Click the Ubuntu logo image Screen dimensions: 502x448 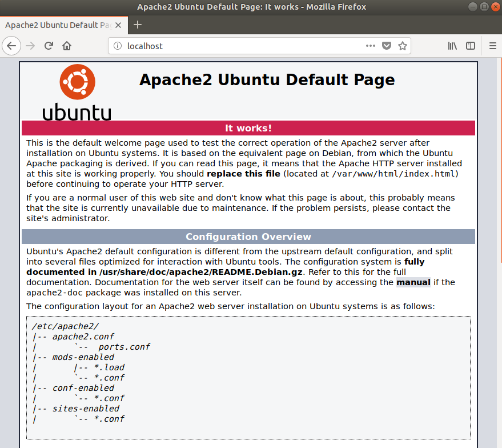pyautogui.click(x=77, y=92)
